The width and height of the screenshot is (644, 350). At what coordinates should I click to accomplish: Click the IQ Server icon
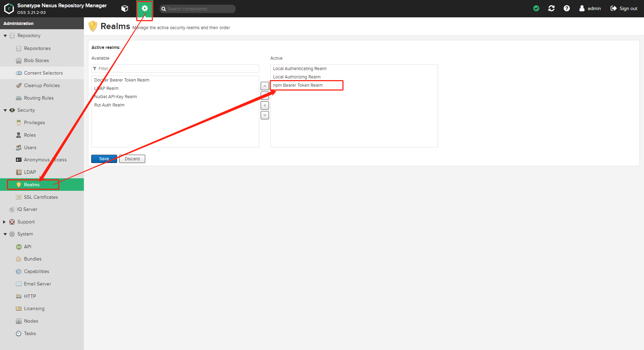[12, 209]
